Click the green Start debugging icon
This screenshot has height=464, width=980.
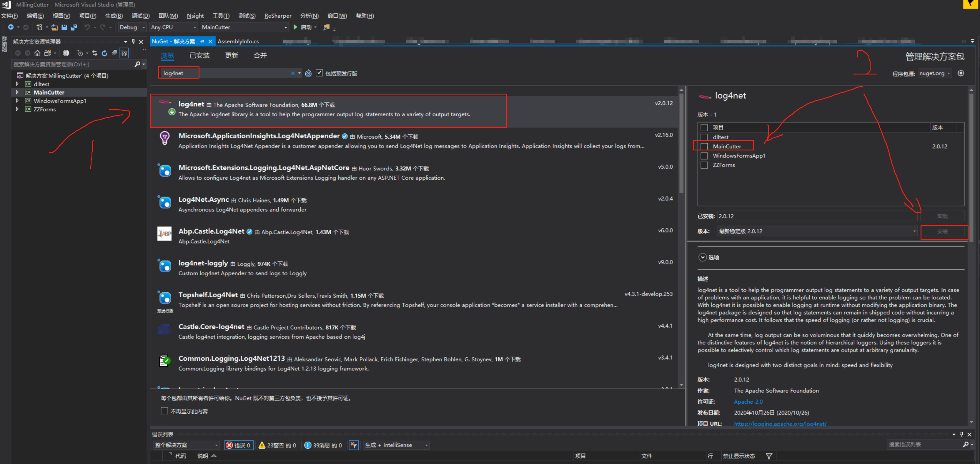(296, 27)
